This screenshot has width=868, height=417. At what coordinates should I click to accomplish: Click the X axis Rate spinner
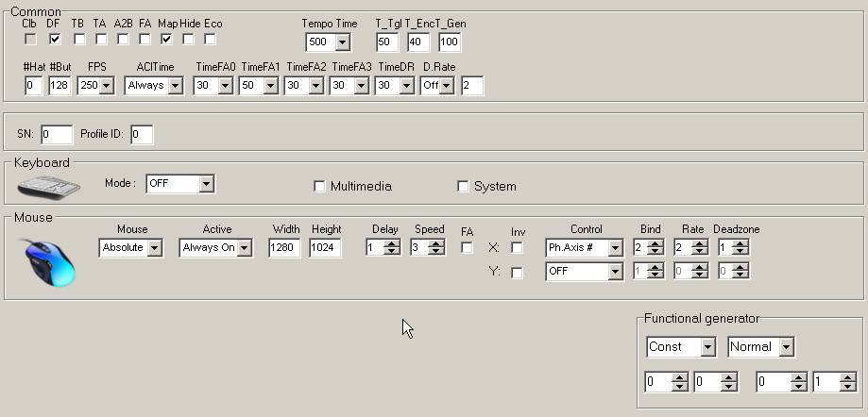pos(691,248)
